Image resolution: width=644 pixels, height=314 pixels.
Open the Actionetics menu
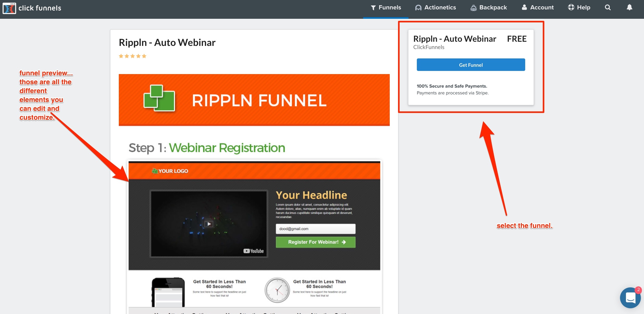(436, 8)
